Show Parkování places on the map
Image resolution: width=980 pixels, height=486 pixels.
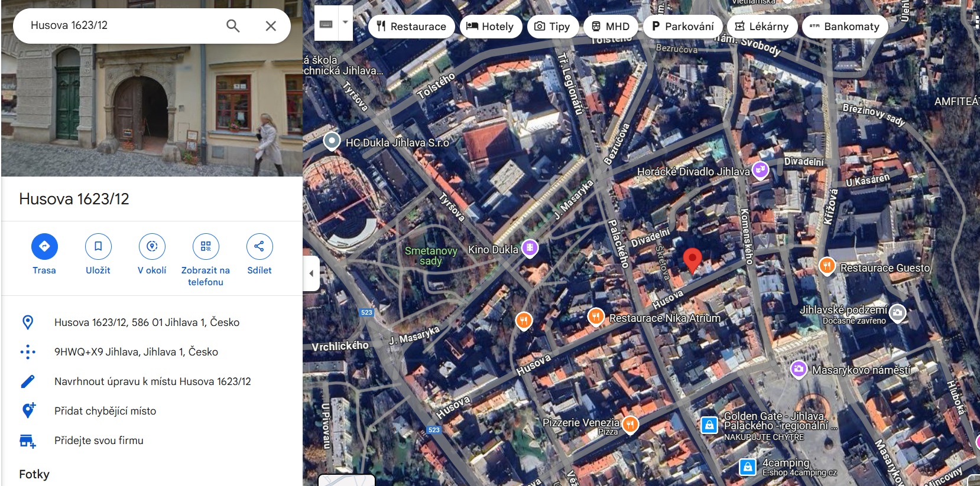pyautogui.click(x=683, y=27)
